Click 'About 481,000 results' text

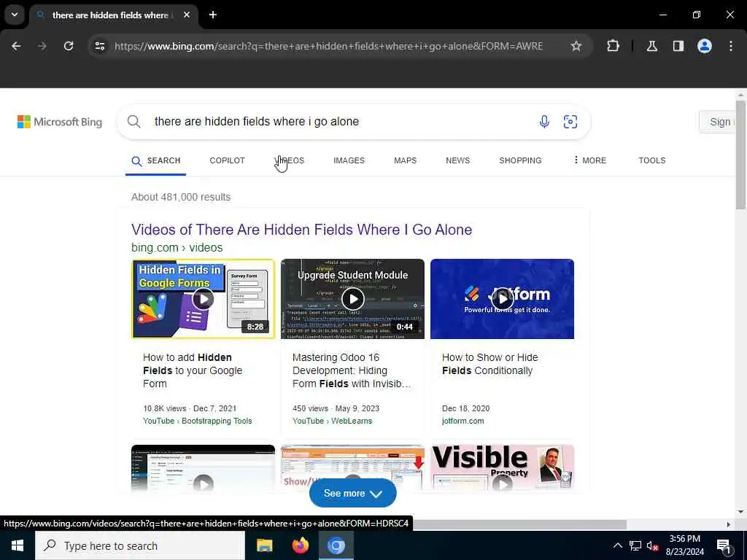(181, 197)
